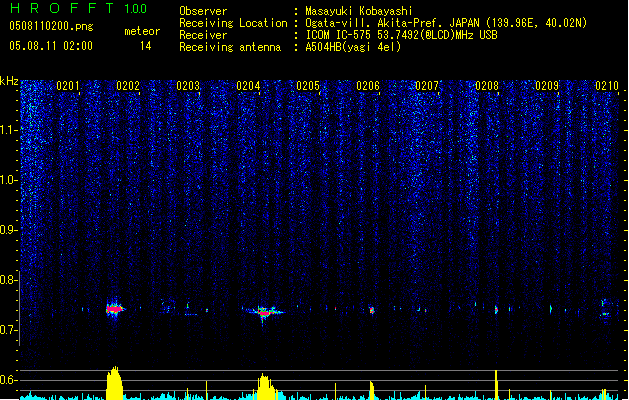Click the small echo near 0208

[496, 310]
